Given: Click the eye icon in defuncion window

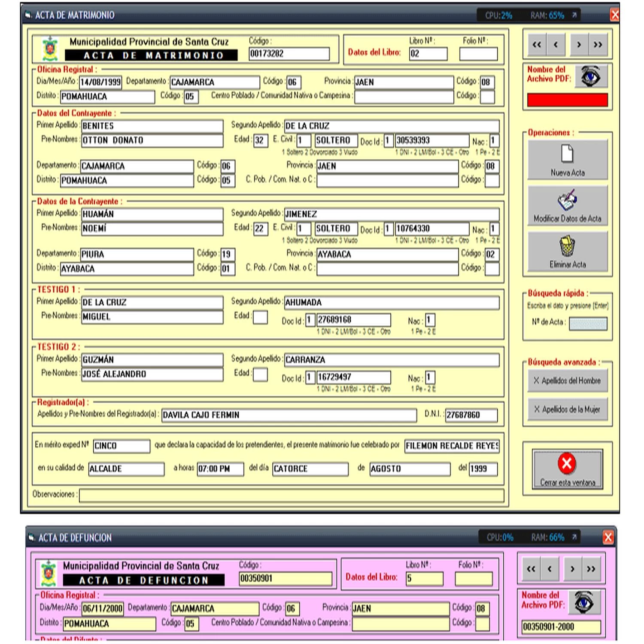Looking at the screenshot, I should [584, 602].
